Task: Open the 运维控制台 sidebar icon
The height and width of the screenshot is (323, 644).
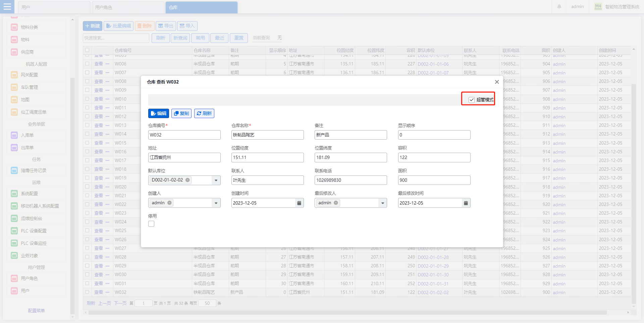Action: [x=14, y=218]
